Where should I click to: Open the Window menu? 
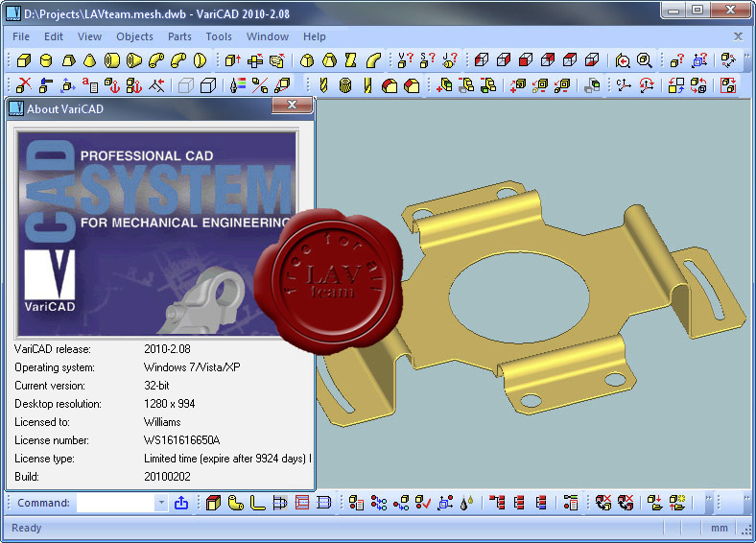pyautogui.click(x=268, y=36)
